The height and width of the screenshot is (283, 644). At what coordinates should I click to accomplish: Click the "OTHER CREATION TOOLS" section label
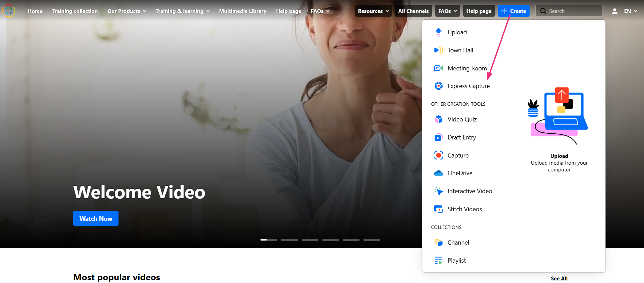tap(458, 104)
